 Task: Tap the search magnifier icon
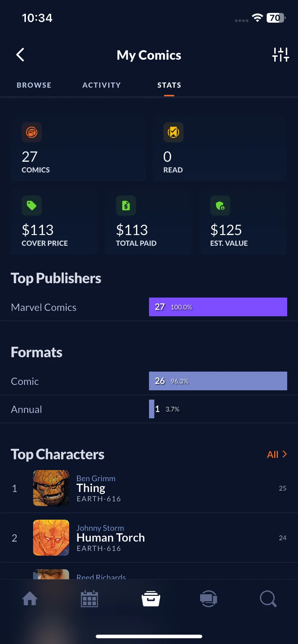click(x=268, y=599)
